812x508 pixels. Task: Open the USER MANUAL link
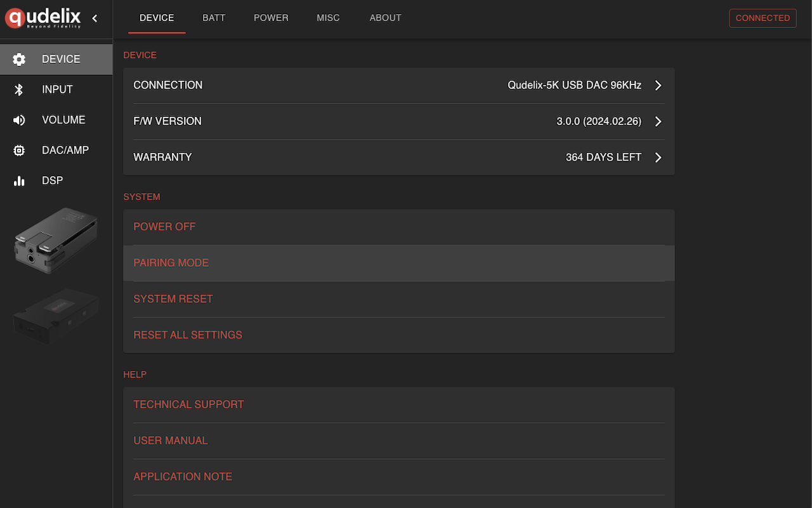(171, 441)
